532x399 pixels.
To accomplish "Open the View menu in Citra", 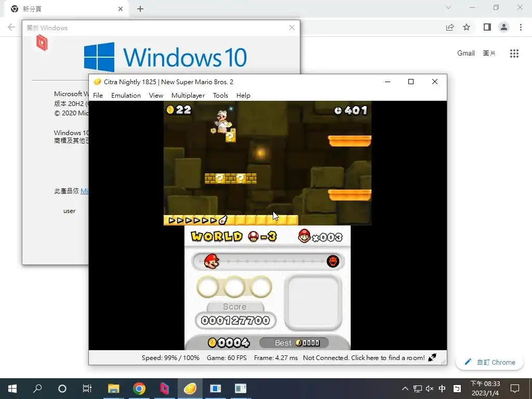I will 156,96.
